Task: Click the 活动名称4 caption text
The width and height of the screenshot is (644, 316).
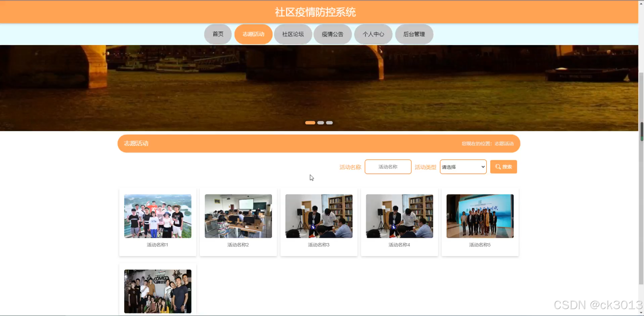Action: (x=399, y=245)
